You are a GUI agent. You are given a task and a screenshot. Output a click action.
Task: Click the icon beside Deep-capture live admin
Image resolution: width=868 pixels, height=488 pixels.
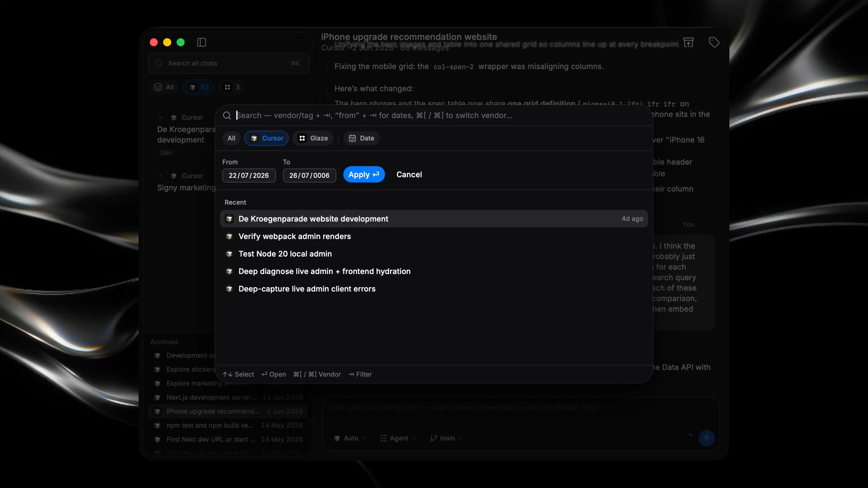(x=229, y=289)
